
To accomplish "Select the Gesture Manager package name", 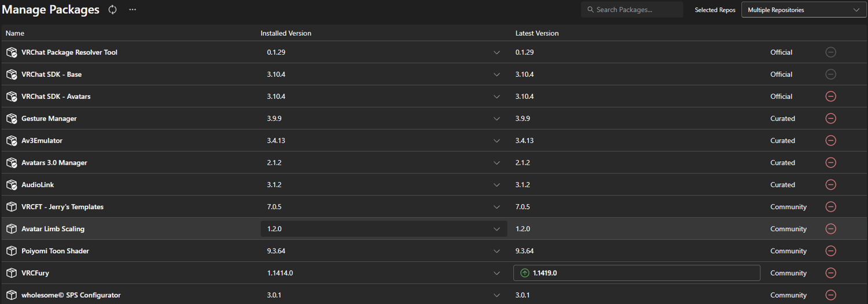I will click(x=49, y=118).
